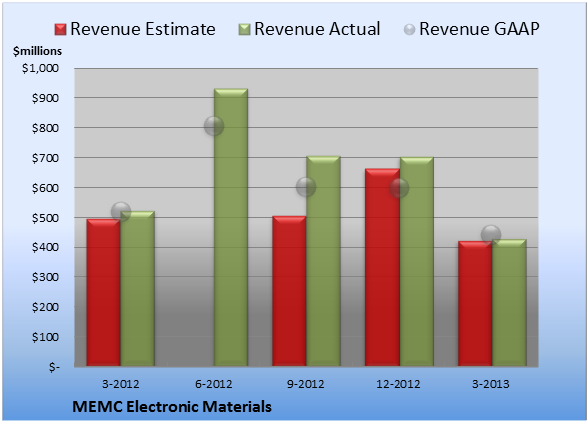Screen dimensions: 588x422
Task: Click the '$300' axis value
Action: coord(45,277)
